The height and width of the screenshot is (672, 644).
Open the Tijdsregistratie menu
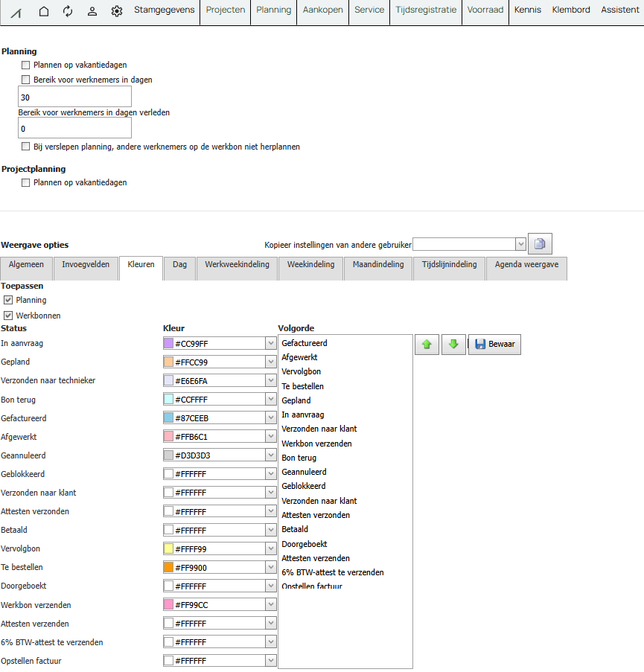point(426,10)
